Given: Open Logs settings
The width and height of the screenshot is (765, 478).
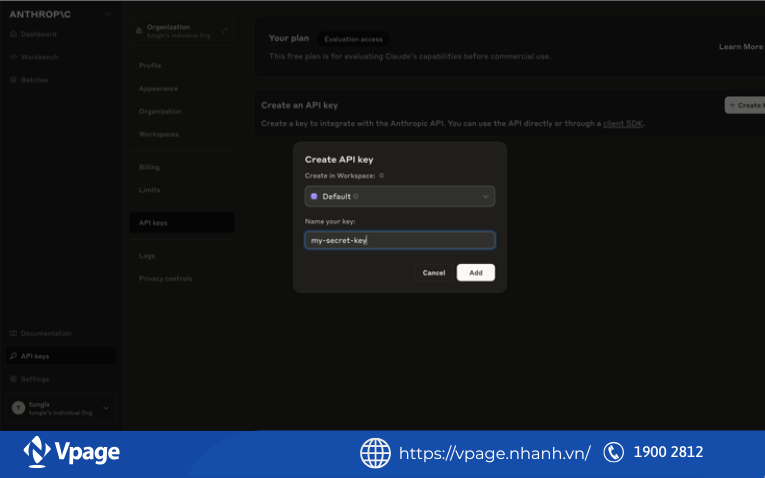Looking at the screenshot, I should point(147,256).
